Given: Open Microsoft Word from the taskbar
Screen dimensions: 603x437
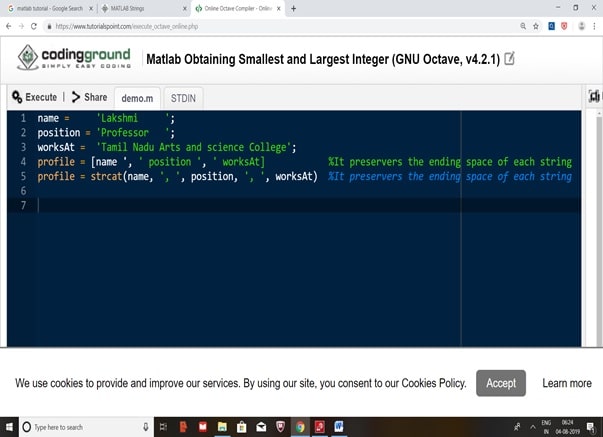Looking at the screenshot, I should click(x=339, y=427).
